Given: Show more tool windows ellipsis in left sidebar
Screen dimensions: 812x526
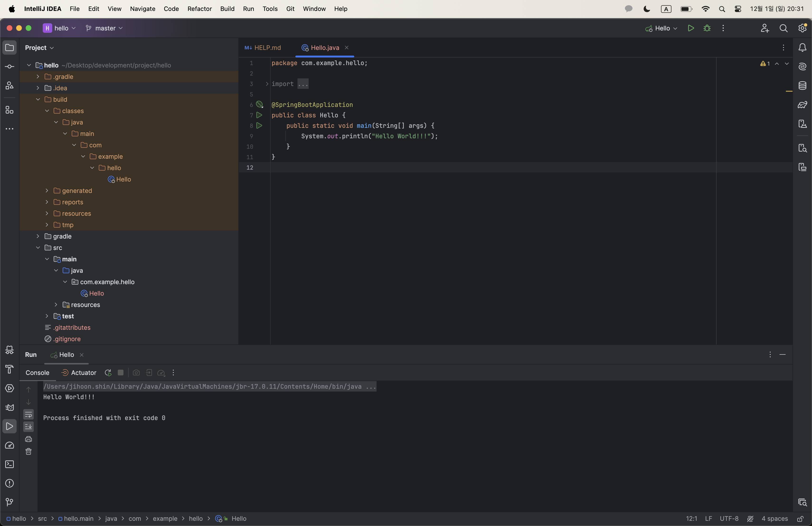Looking at the screenshot, I should pyautogui.click(x=9, y=129).
